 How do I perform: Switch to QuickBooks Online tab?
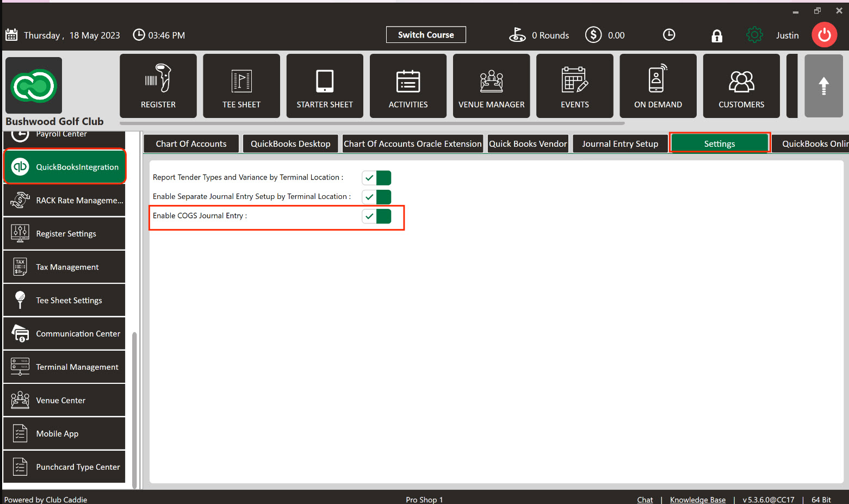810,144
